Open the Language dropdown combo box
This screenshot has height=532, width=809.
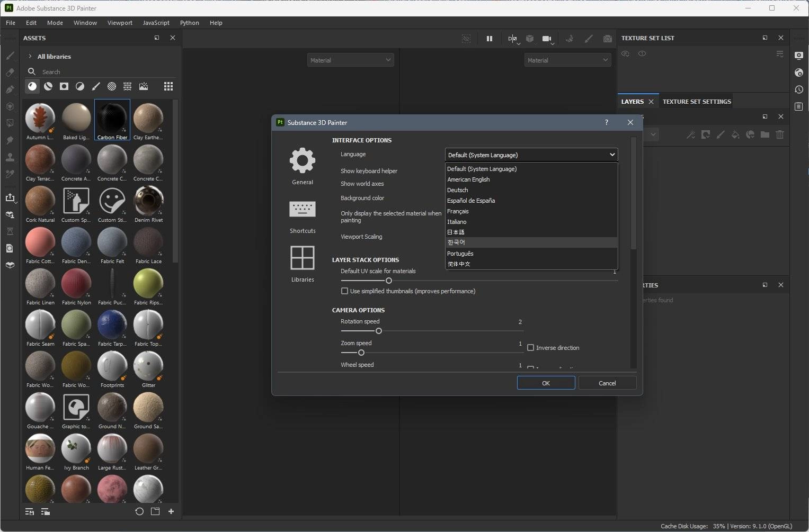pyautogui.click(x=531, y=155)
